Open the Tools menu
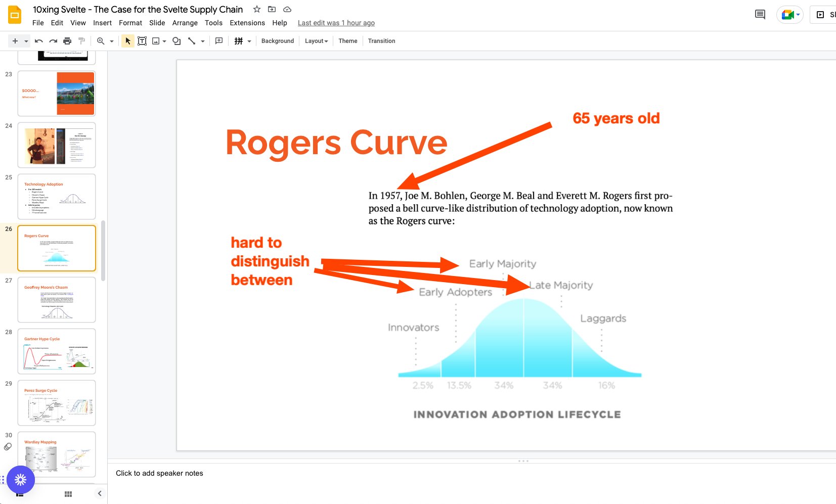 point(213,23)
